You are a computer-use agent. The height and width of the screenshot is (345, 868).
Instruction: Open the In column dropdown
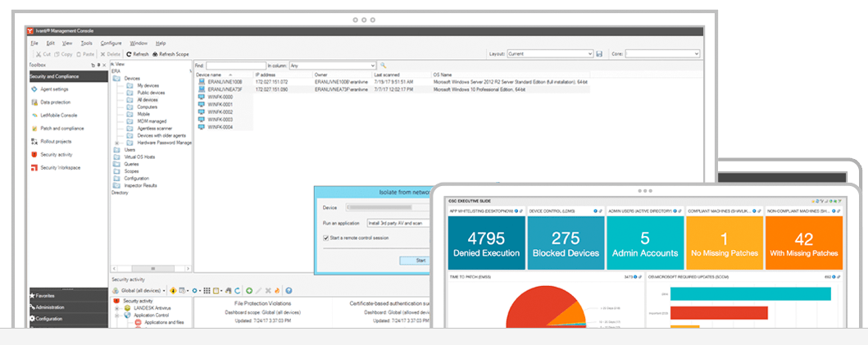333,65
